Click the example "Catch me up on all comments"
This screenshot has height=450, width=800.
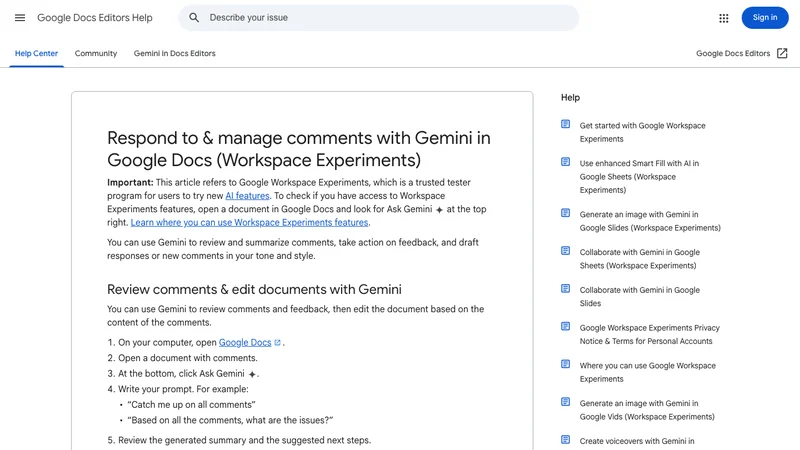click(x=191, y=405)
